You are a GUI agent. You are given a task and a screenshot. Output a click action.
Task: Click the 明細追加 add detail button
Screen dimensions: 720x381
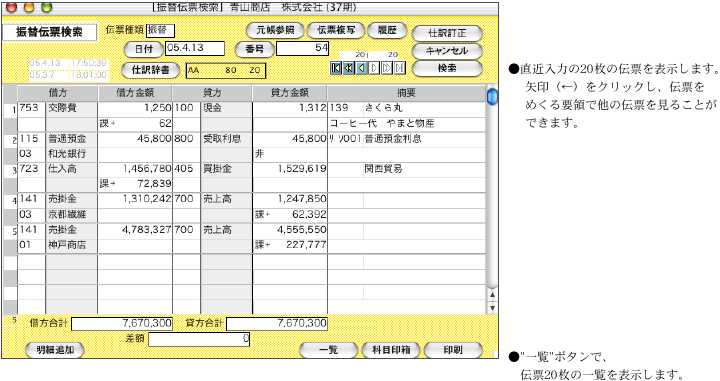[55, 350]
